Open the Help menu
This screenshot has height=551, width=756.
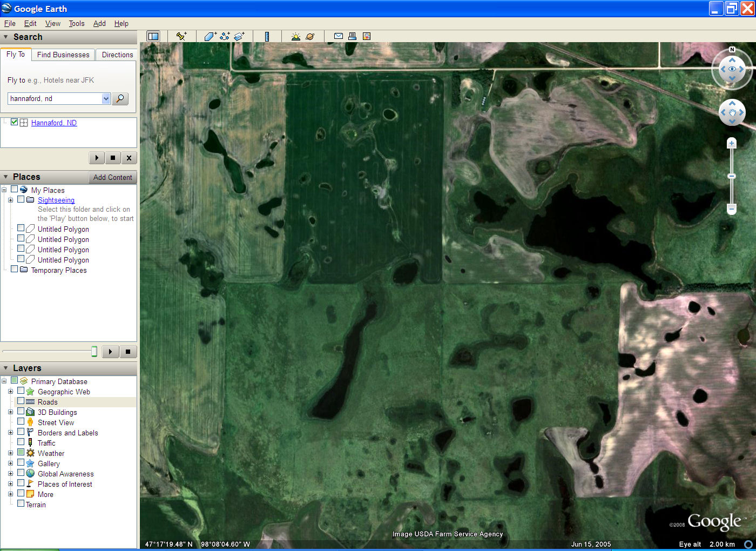click(122, 23)
